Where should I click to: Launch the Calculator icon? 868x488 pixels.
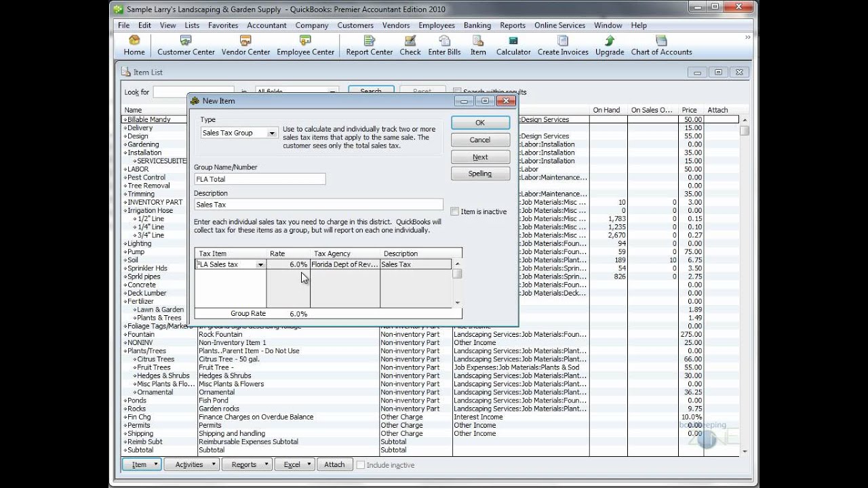(x=513, y=45)
